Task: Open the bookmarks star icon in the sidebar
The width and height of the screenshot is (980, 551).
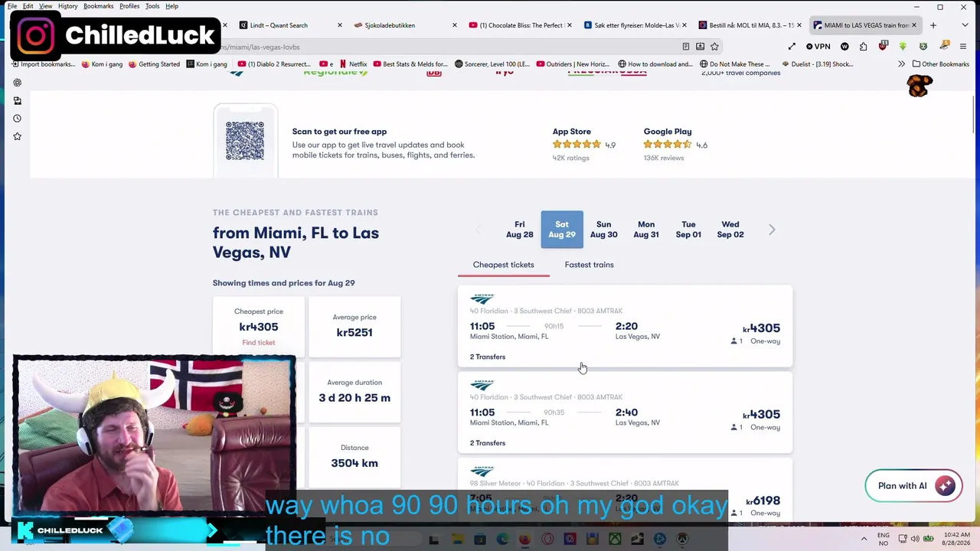Action: (x=17, y=136)
